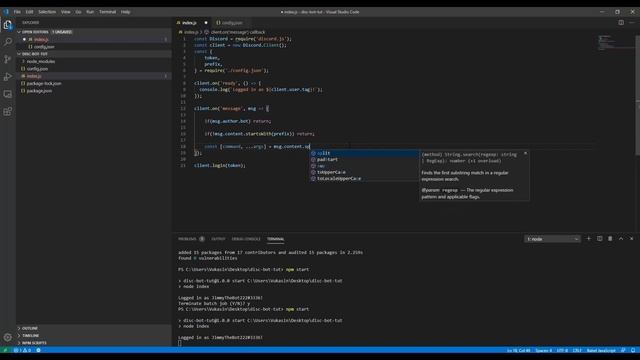Open the Terminal menu
Image resolution: width=640 pixels, height=360 pixels.
107,12
